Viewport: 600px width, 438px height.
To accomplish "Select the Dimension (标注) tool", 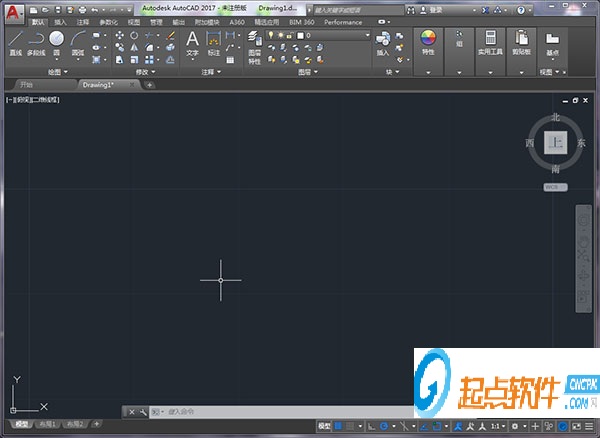I will pyautogui.click(x=214, y=44).
